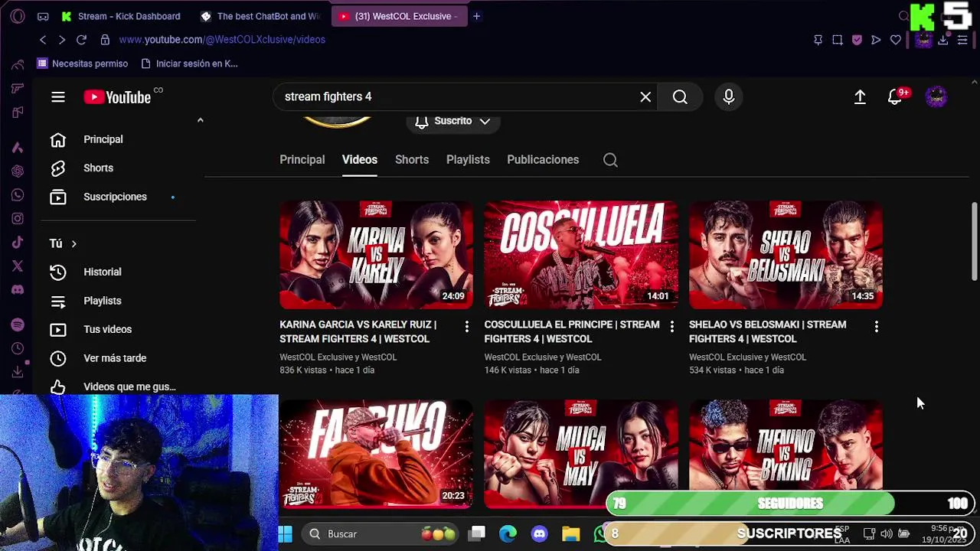Open WhatsApp in the Opera sidebar
This screenshot has width=980, height=551.
coord(18,194)
